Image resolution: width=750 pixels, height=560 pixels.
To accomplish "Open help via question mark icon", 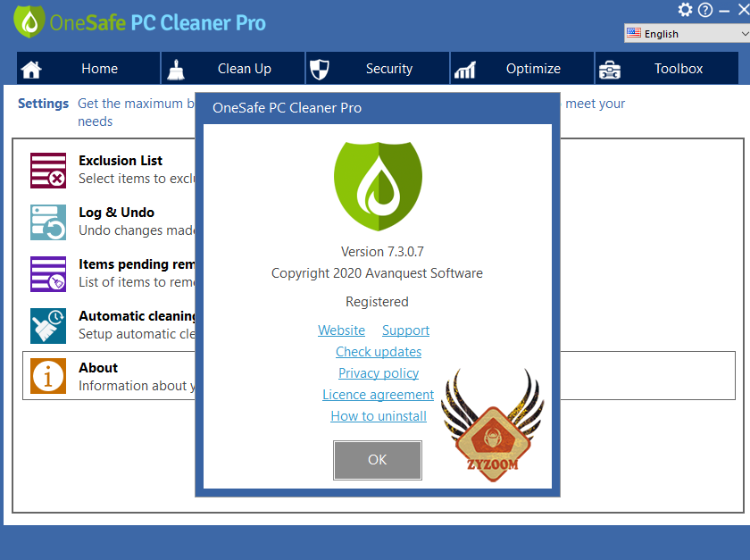I will [705, 10].
